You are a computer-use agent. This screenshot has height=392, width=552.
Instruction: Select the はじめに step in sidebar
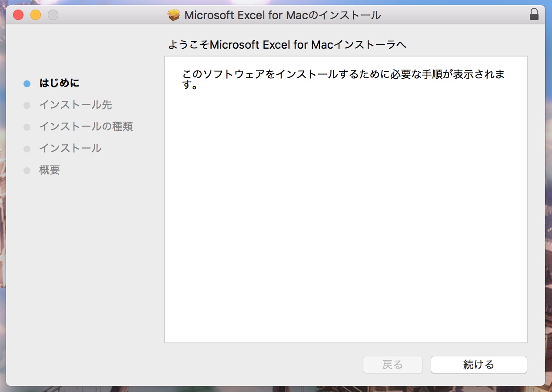point(59,83)
